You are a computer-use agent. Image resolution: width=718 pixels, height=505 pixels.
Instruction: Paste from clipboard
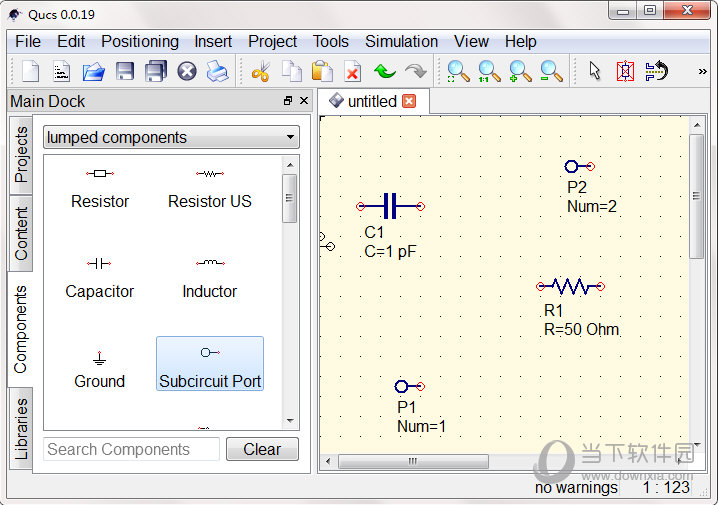pyautogui.click(x=322, y=71)
